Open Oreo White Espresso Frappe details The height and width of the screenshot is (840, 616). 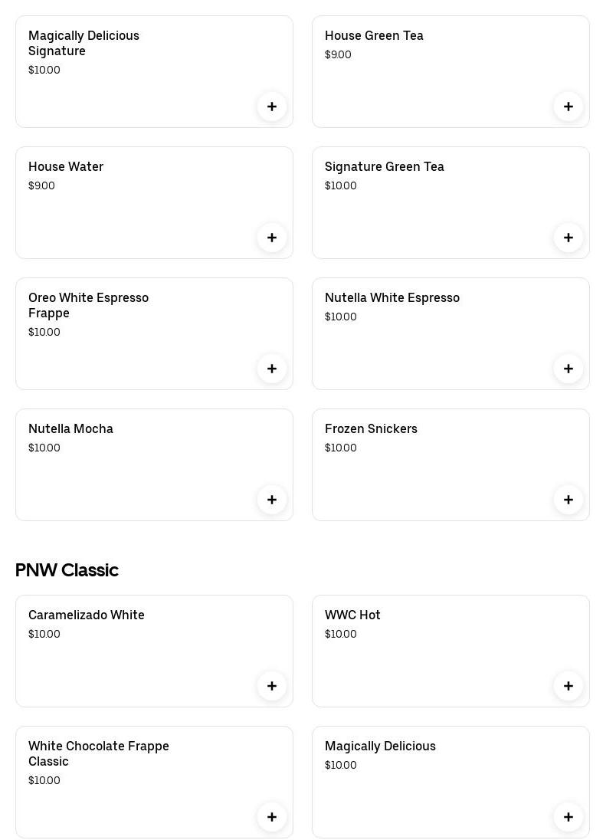click(88, 305)
